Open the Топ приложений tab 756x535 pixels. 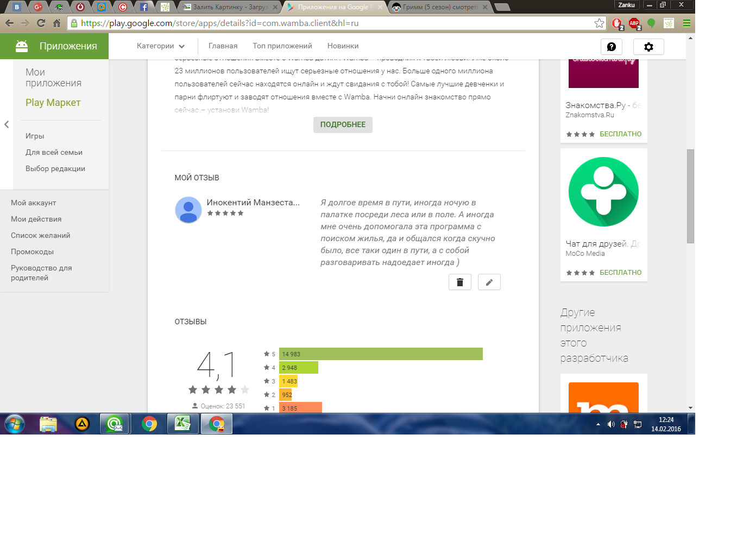click(282, 46)
